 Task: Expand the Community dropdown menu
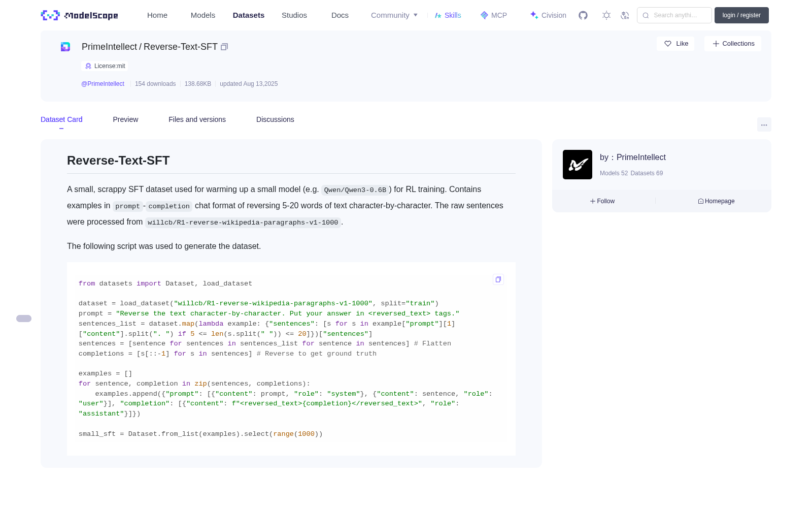click(x=394, y=15)
